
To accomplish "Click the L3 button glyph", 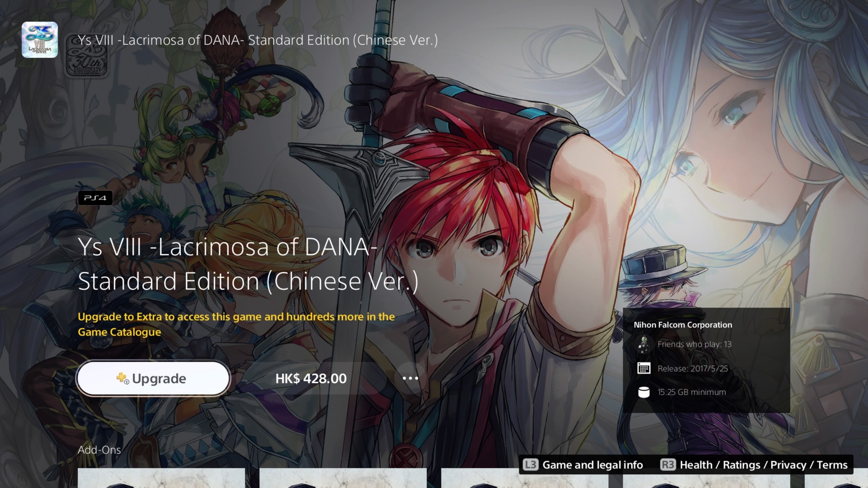I will pyautogui.click(x=531, y=465).
